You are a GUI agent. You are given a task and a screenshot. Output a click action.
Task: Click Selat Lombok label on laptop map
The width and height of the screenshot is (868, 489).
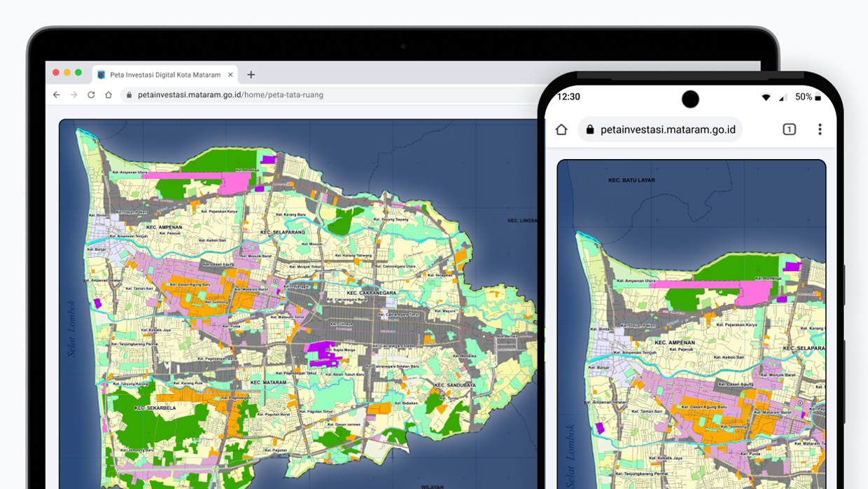(x=71, y=329)
